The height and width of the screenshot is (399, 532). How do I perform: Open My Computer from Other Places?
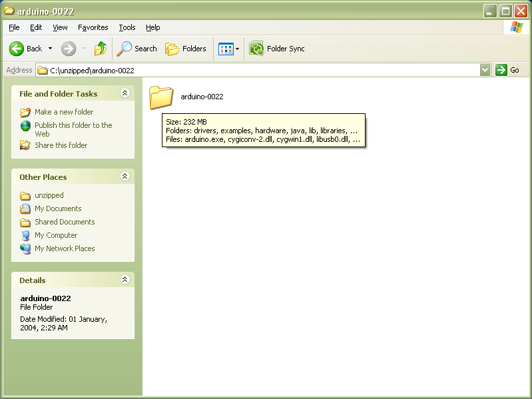[56, 235]
